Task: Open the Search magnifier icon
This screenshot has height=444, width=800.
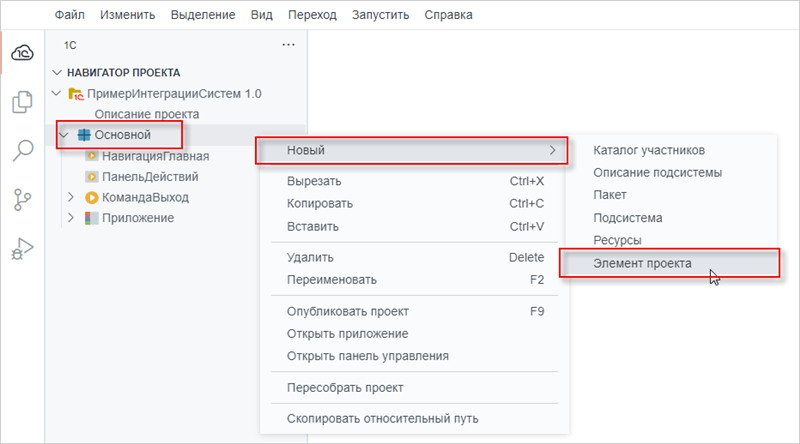Action: coord(22,151)
